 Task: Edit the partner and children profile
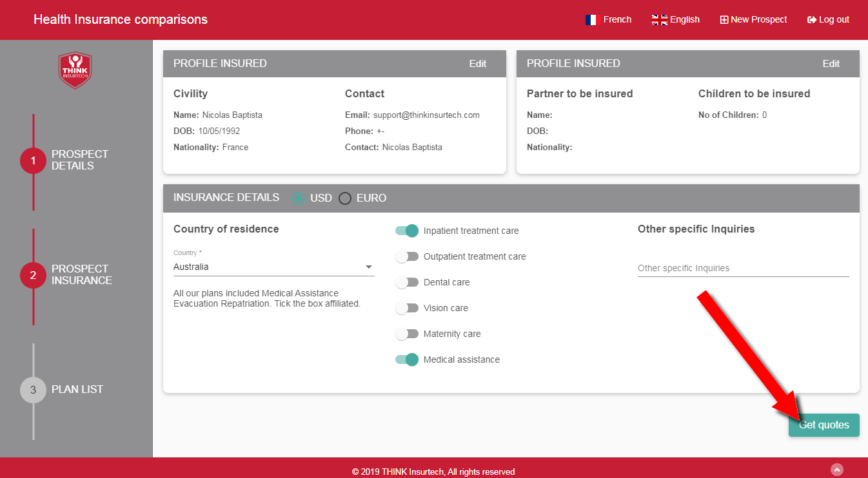pyautogui.click(x=831, y=64)
